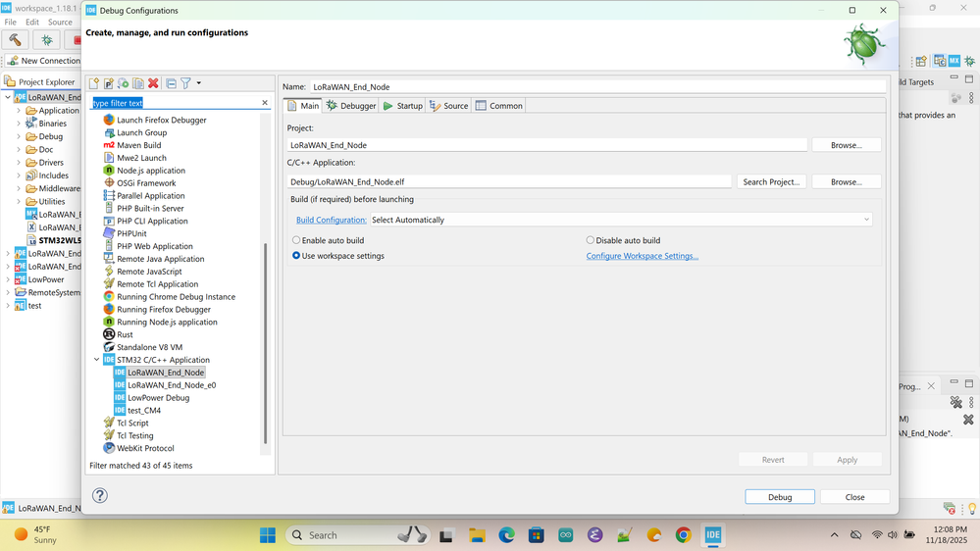Screen dimensions: 980x551
Task: Expand Drivers folder in Project Explorer
Action: (18, 163)
